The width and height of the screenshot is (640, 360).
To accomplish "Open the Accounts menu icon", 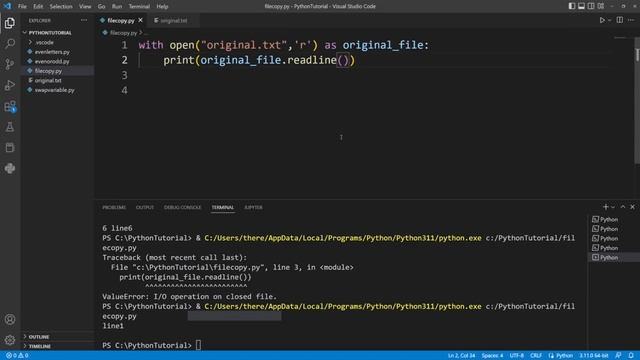I will click(10, 319).
